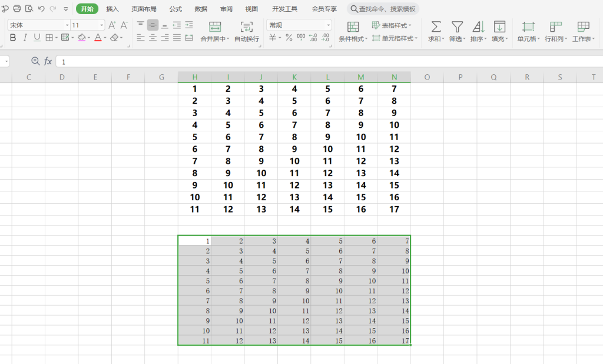Open the font color dropdown arrow
This screenshot has width=603, height=364.
pyautogui.click(x=105, y=38)
